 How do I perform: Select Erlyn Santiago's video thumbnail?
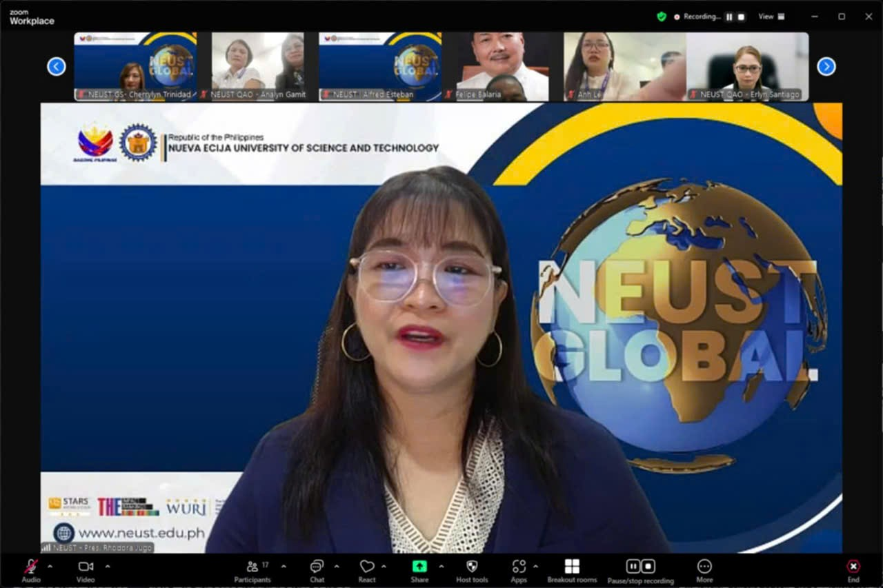tap(748, 67)
